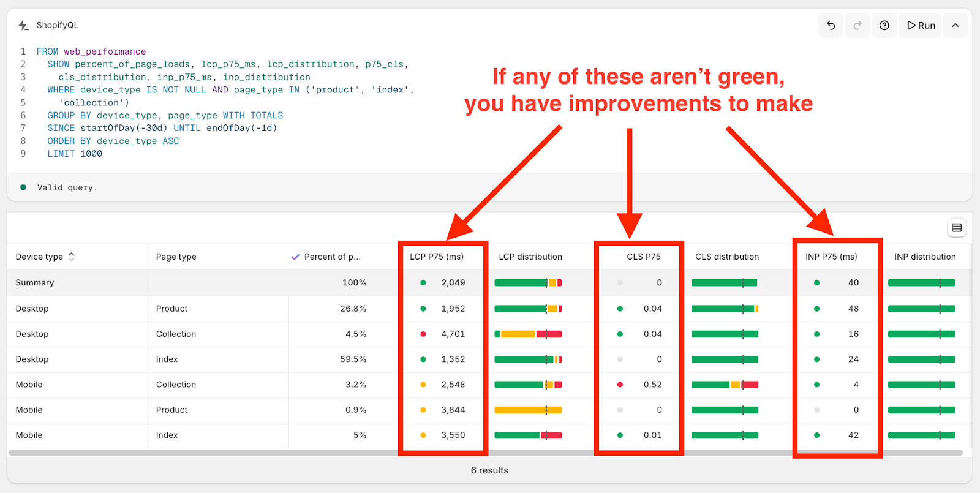Click the red LCP status dot for 4,701
980x493 pixels.
click(x=423, y=334)
